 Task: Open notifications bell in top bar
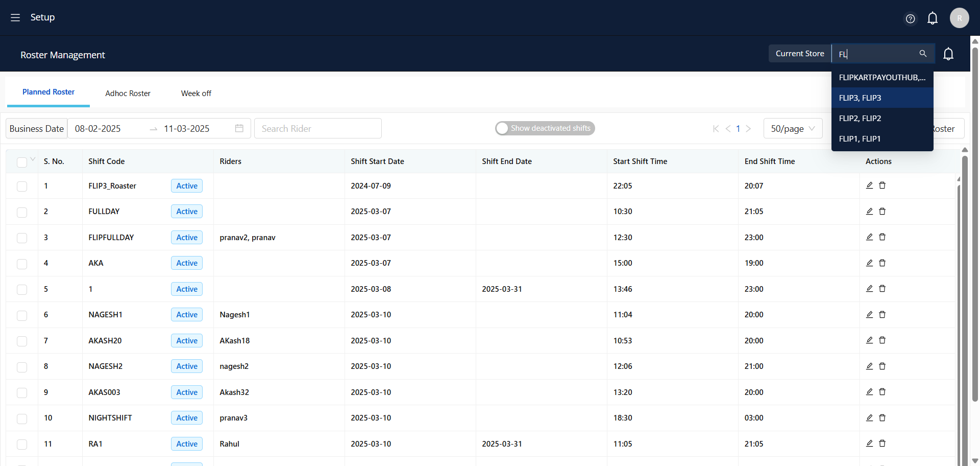pos(933,18)
